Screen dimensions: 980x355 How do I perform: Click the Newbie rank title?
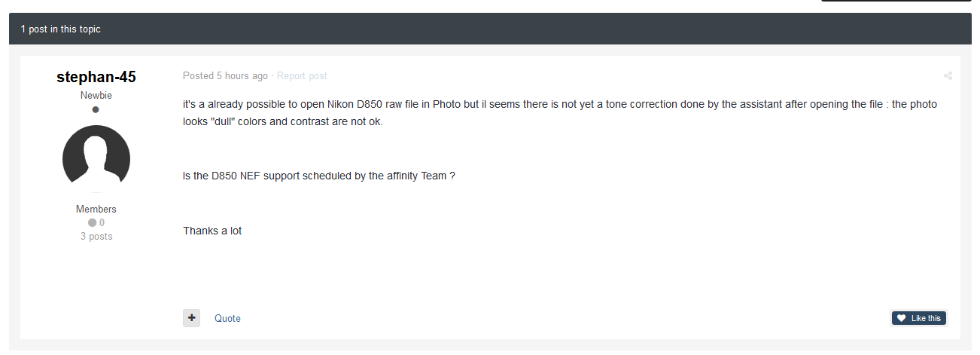pos(96,96)
